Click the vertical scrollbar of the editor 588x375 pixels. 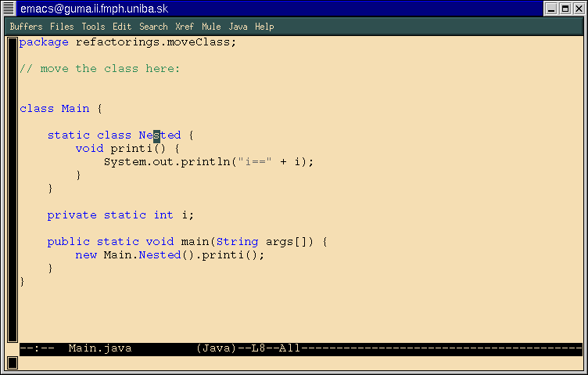(13, 189)
